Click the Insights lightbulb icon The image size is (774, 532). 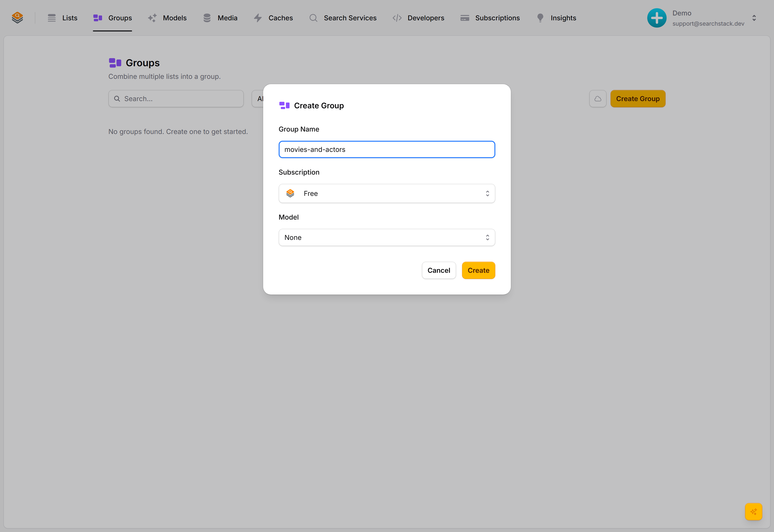click(540, 18)
